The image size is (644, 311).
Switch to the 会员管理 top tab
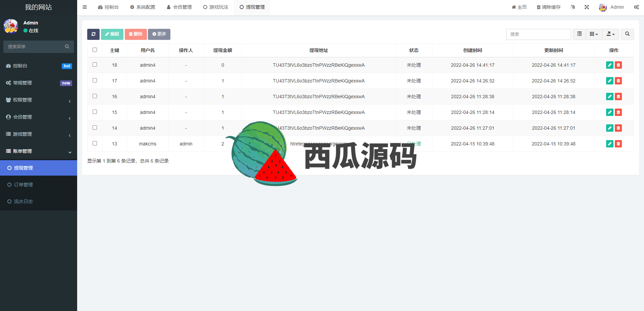pos(179,7)
